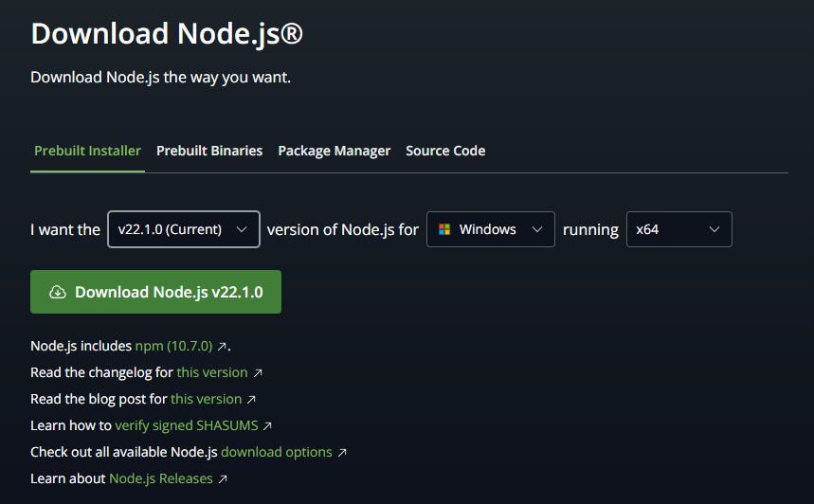Click external arrow icon after download options

pyautogui.click(x=342, y=452)
